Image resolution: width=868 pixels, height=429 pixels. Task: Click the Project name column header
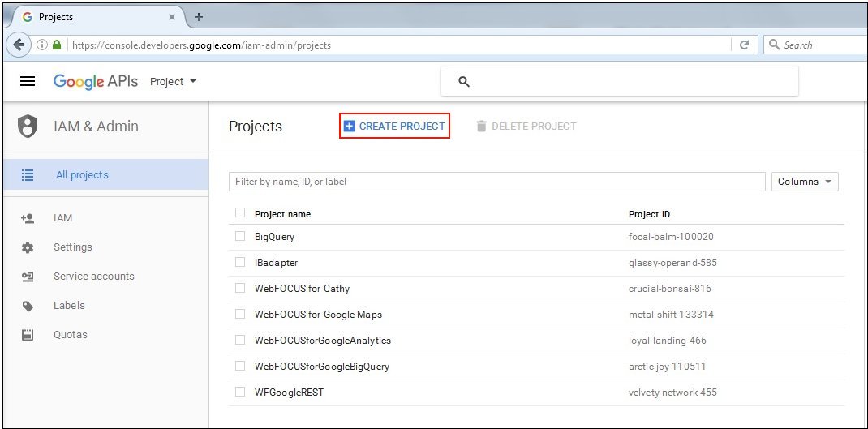pos(282,214)
